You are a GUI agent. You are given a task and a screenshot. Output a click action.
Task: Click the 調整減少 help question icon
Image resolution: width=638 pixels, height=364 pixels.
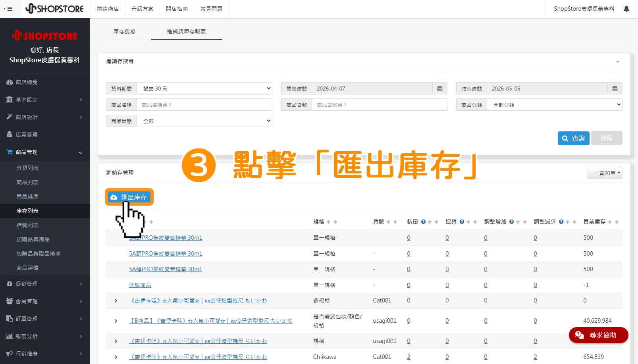561,222
